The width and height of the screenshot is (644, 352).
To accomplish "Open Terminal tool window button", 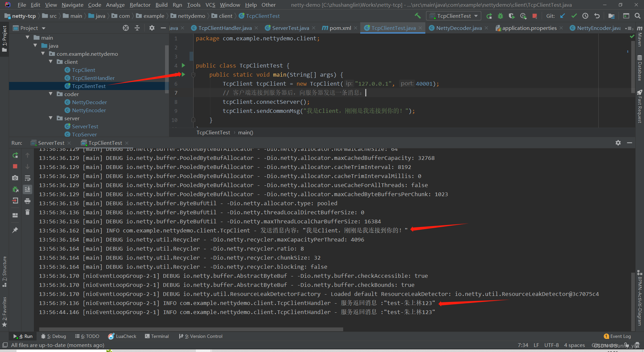I will coord(157,336).
